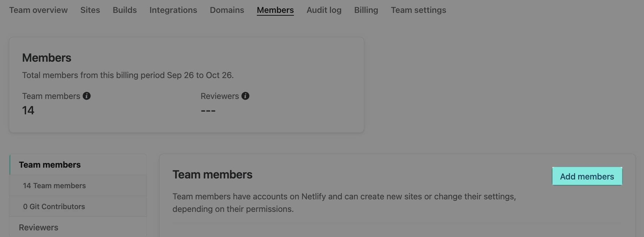644x237 pixels.
Task: Go to Team settings tab
Action: point(418,10)
